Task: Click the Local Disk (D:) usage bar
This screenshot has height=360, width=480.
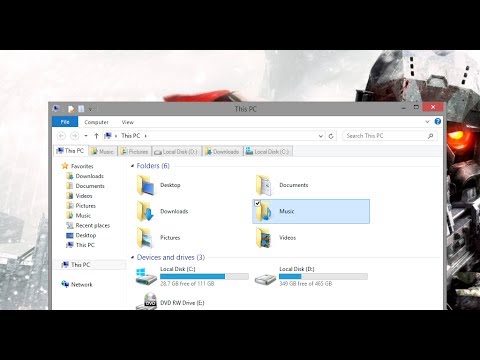Action: click(323, 276)
